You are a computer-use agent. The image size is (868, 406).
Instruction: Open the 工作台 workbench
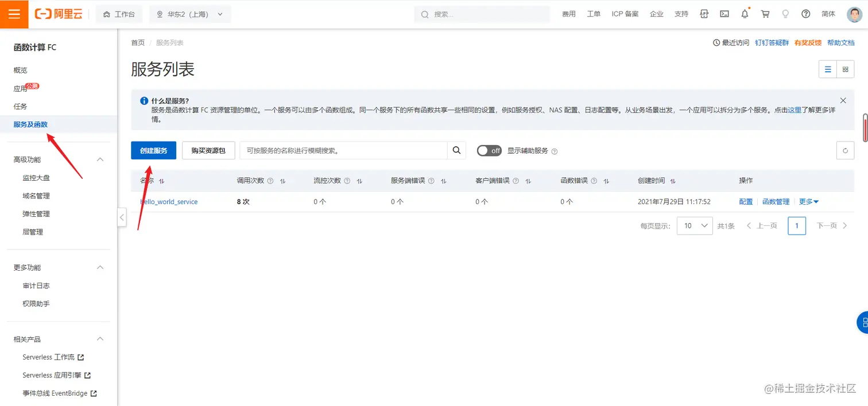click(x=119, y=14)
